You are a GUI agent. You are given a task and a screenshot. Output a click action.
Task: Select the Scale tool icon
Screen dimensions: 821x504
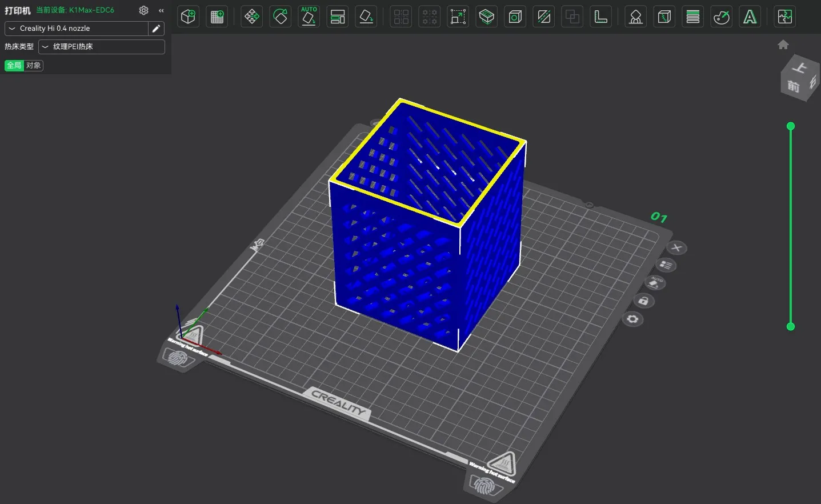coord(458,17)
